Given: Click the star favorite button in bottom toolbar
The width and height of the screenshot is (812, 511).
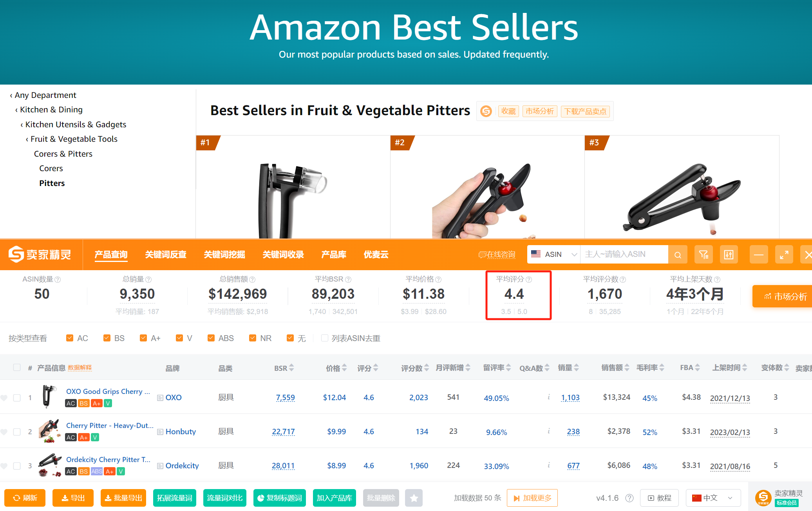Looking at the screenshot, I should tap(414, 498).
